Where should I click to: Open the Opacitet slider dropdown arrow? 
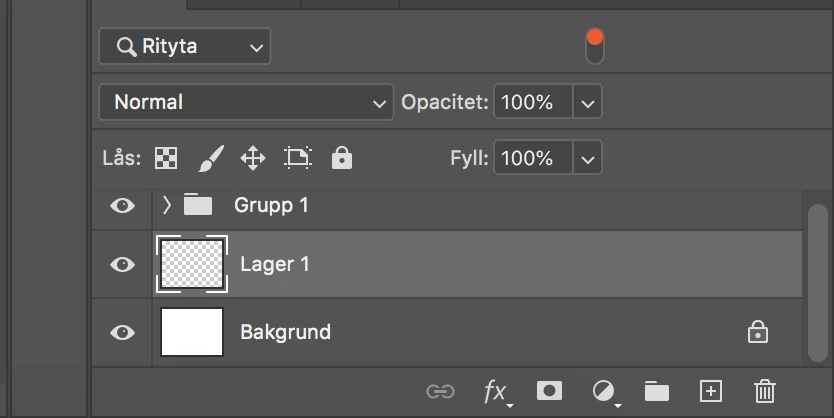(x=587, y=102)
